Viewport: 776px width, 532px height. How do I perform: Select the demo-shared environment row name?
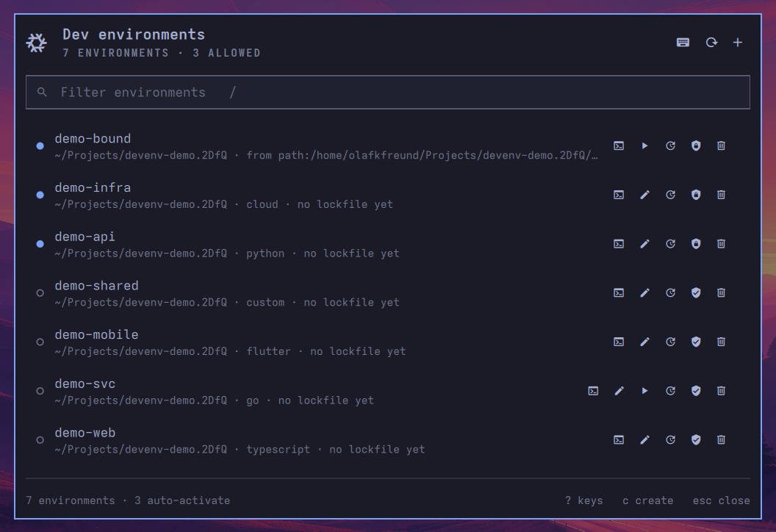96,286
